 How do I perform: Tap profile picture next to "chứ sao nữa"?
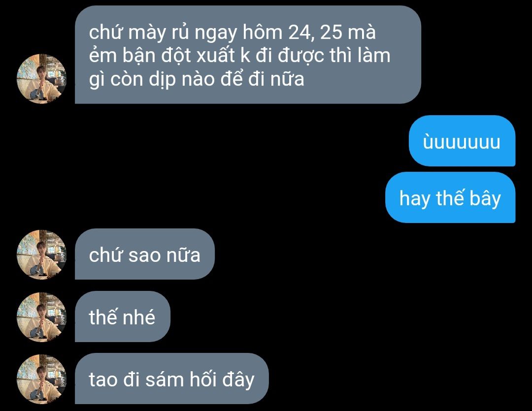pos(42,254)
